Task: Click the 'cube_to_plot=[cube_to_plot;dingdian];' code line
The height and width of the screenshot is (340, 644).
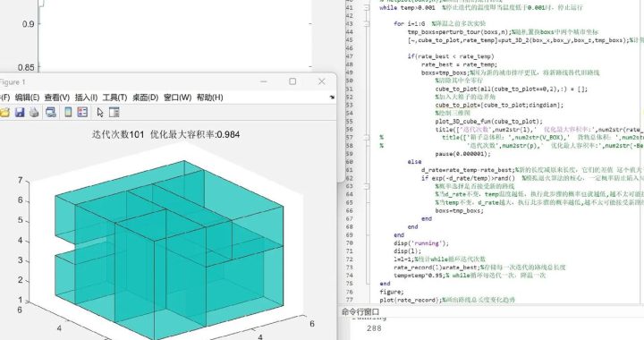Action: [499, 105]
